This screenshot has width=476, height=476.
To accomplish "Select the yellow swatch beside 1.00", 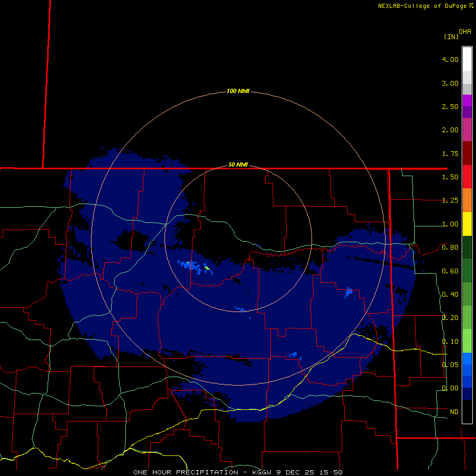I will pyautogui.click(x=467, y=224).
